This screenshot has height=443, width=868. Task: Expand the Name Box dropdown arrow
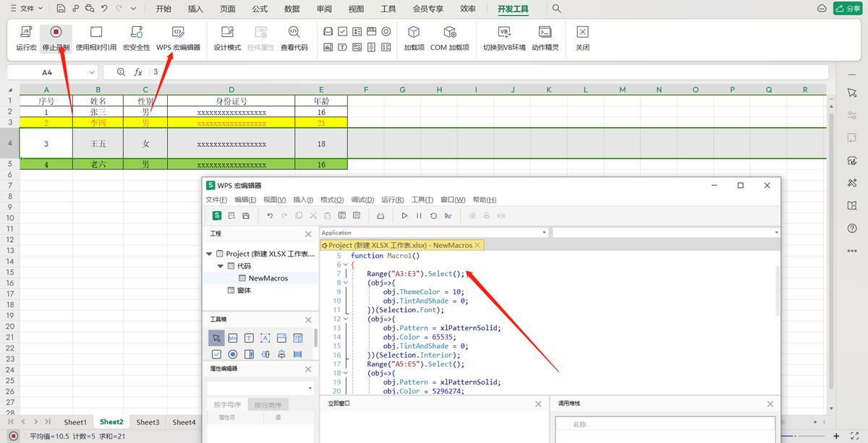coord(92,72)
